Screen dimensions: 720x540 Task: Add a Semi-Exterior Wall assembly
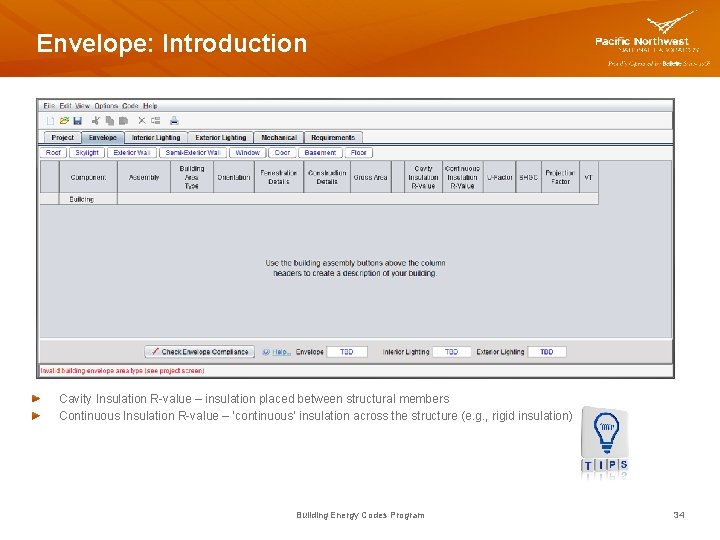click(x=193, y=152)
